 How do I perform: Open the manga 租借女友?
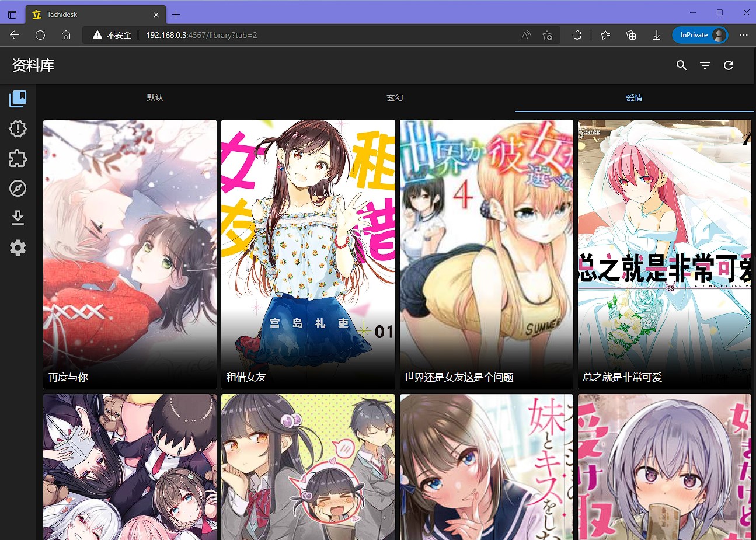tap(308, 255)
